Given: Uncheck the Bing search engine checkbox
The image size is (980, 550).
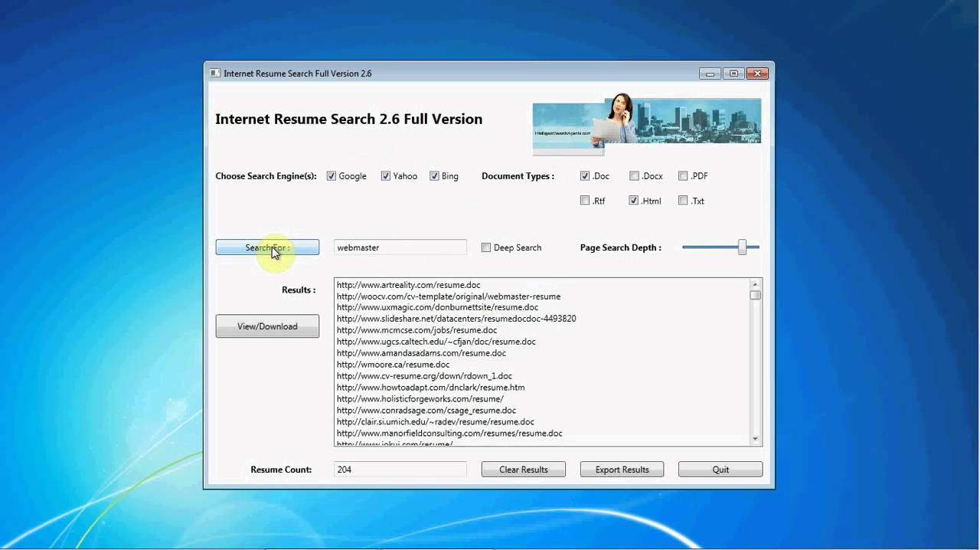Looking at the screenshot, I should click(434, 176).
